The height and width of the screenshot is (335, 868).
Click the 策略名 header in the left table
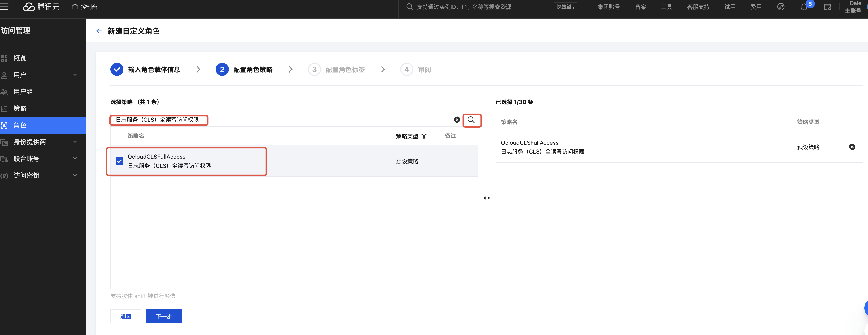pos(136,136)
